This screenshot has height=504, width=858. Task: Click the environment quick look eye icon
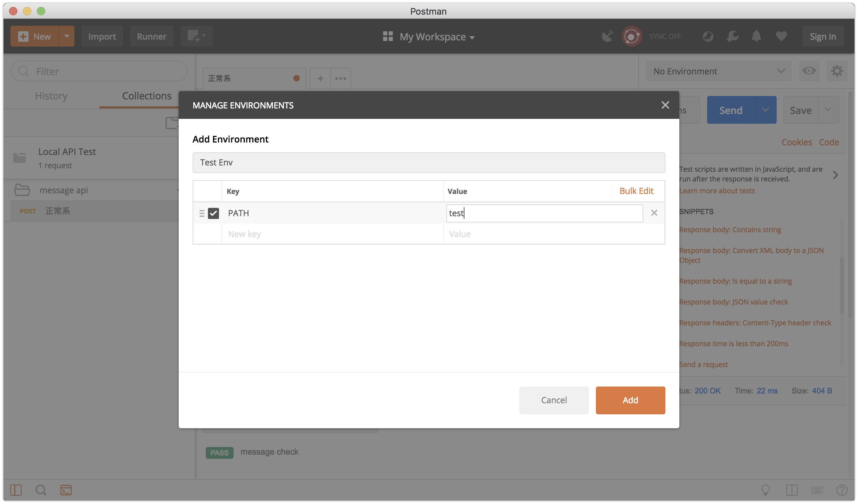pos(809,71)
